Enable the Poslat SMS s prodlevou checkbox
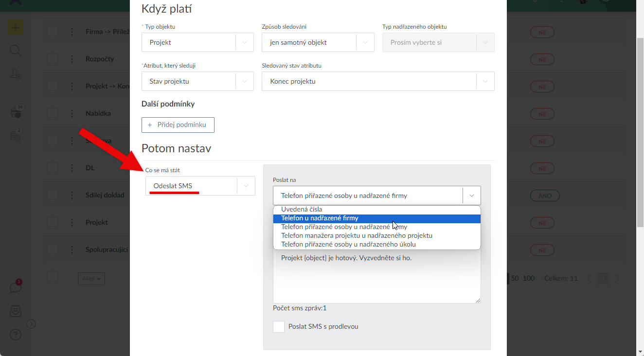644x356 pixels. click(279, 327)
